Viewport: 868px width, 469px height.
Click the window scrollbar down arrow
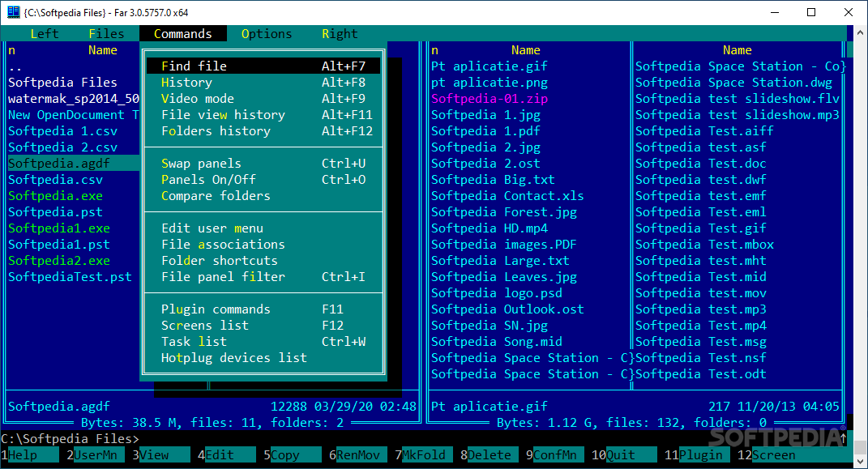coord(860,461)
